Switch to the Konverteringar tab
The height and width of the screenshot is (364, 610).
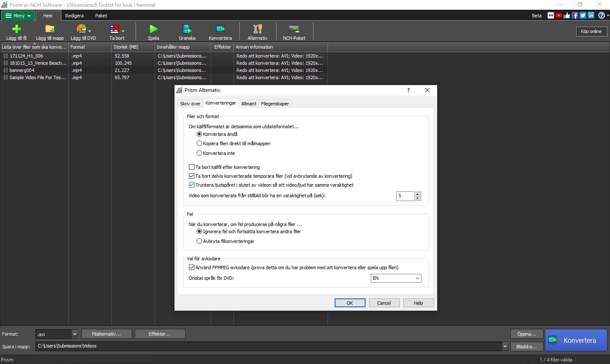tap(221, 103)
